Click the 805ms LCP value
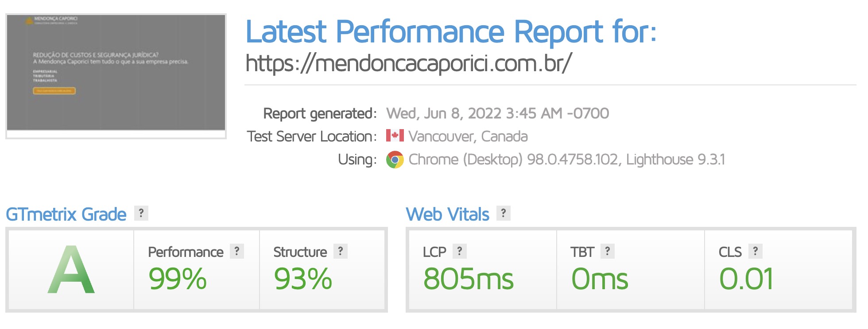Image resolution: width=868 pixels, height=329 pixels. [x=469, y=279]
